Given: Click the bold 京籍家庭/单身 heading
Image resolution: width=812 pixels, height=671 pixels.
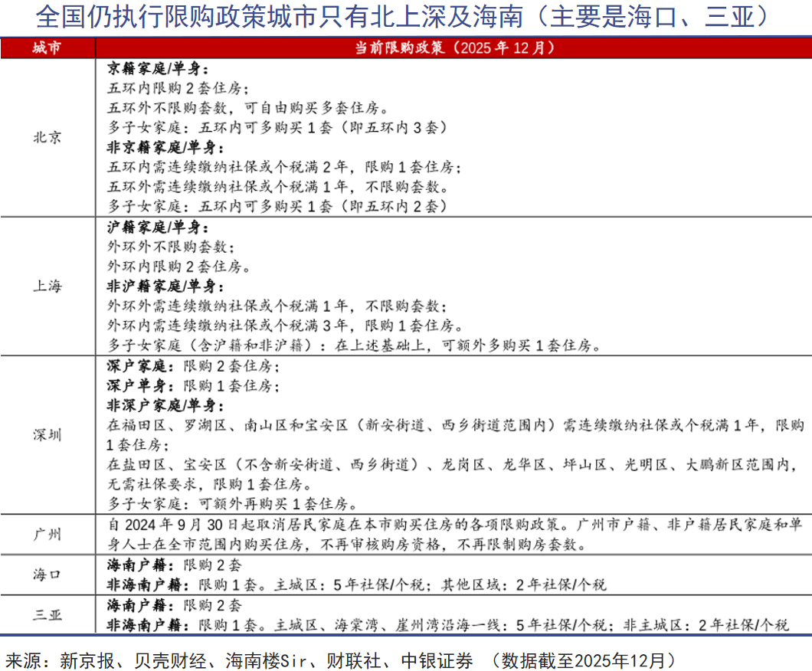Looking at the screenshot, I should pos(158,68).
